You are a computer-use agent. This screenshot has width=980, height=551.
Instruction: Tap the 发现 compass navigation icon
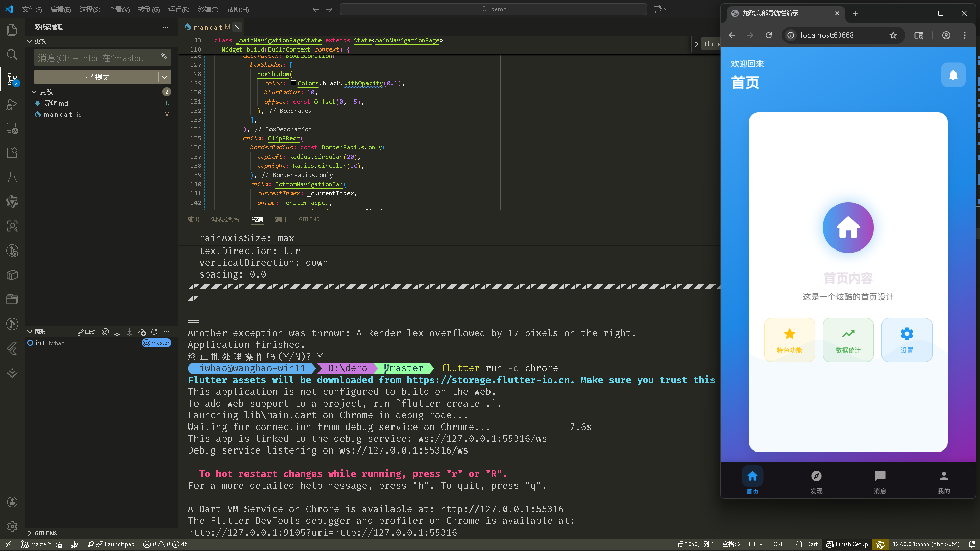point(816,476)
